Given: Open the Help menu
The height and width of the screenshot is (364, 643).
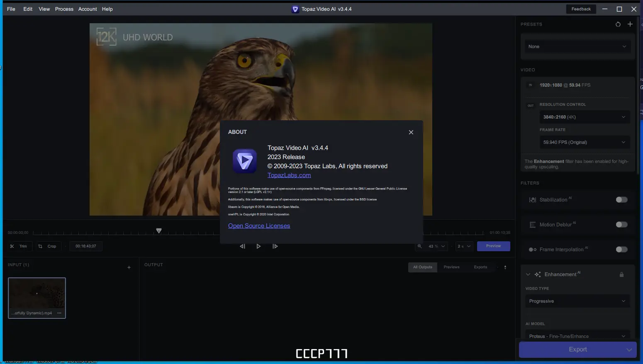Looking at the screenshot, I should tap(107, 9).
